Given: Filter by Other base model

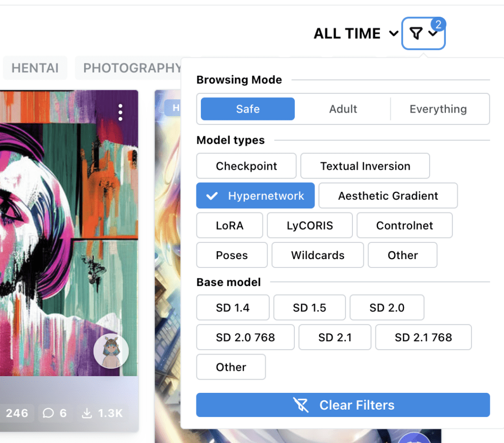Looking at the screenshot, I should (x=231, y=367).
